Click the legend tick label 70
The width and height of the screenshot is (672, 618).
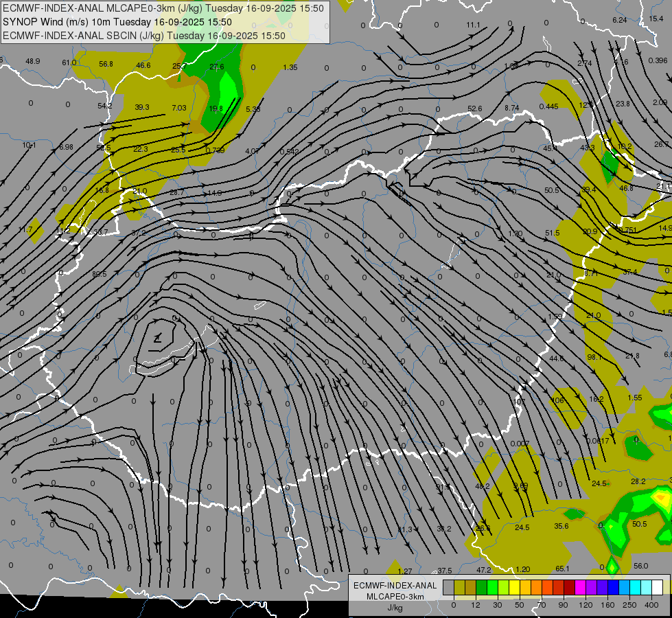tap(542, 605)
